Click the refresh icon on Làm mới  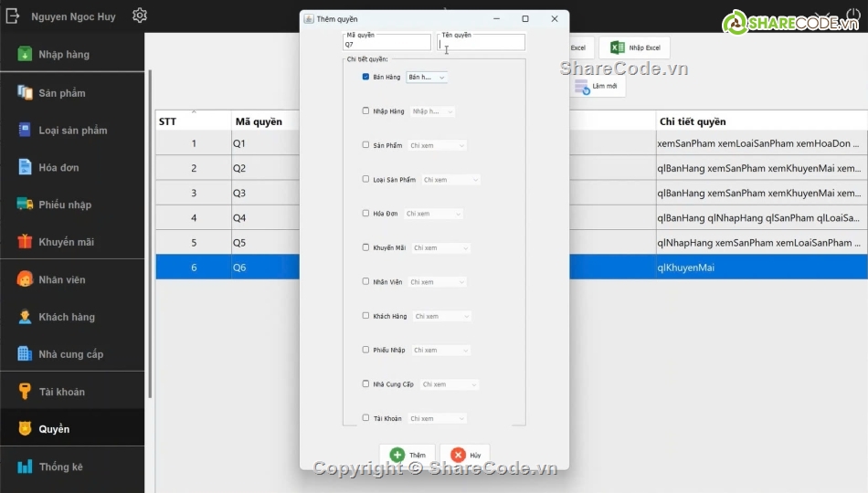point(582,87)
